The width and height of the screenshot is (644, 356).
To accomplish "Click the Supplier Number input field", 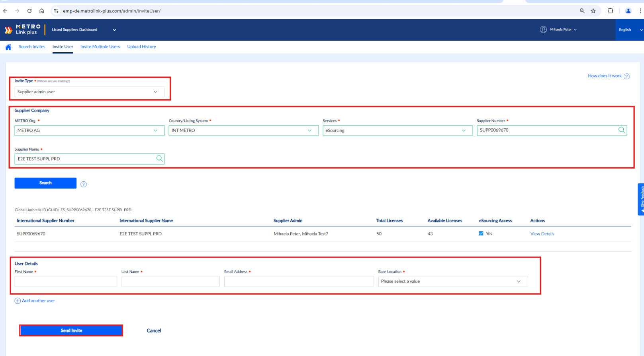I will click(x=552, y=130).
